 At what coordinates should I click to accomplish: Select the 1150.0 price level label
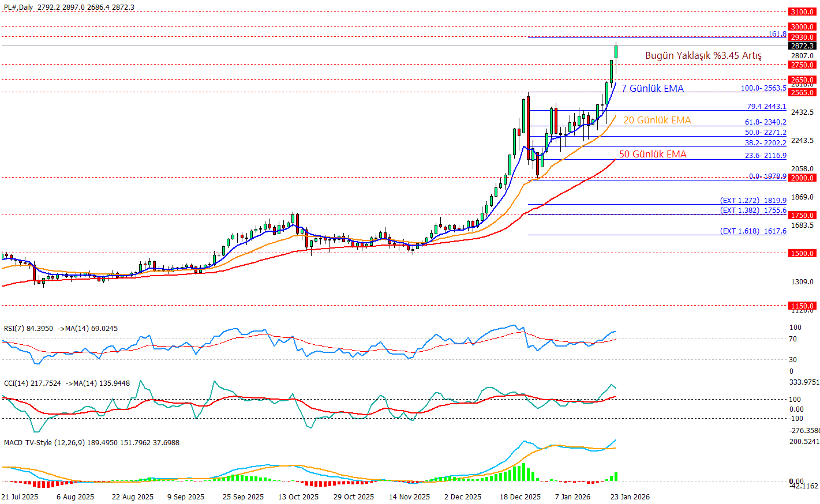(802, 306)
